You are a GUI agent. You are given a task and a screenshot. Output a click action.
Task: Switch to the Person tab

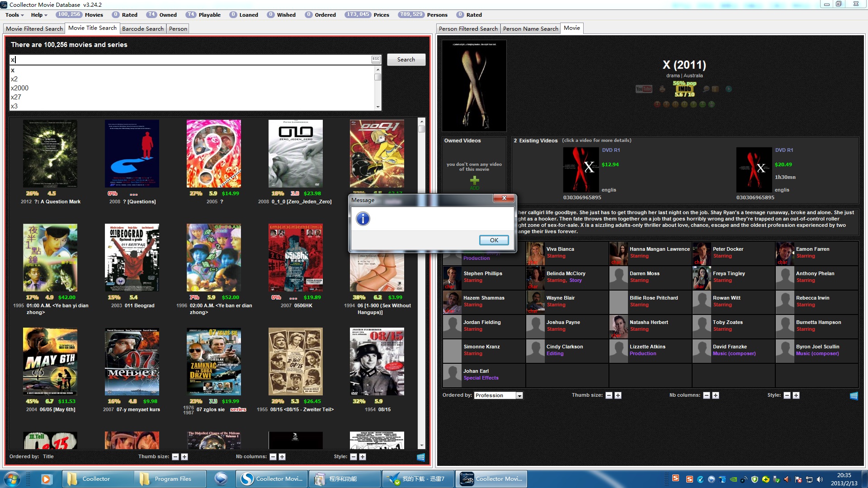(x=178, y=28)
